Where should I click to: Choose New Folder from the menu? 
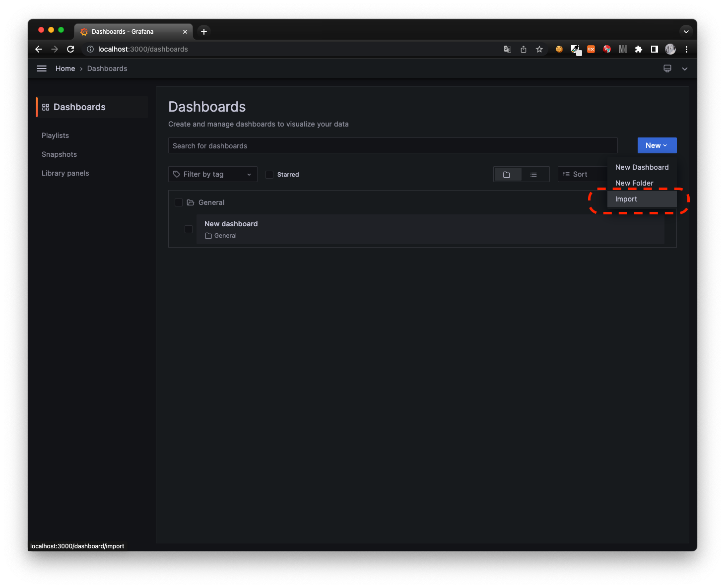[642, 183]
